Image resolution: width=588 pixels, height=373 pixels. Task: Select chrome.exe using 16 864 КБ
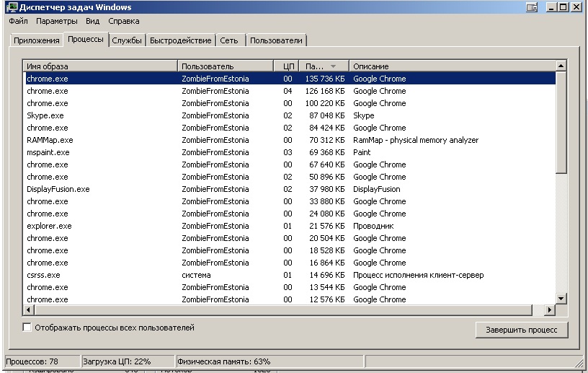click(x=289, y=263)
